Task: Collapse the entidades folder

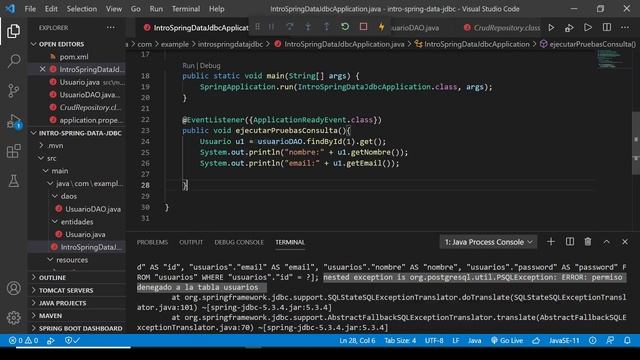Action: point(73,222)
